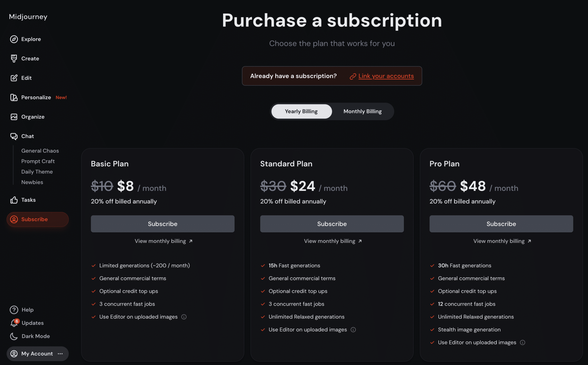Go to the Daily Theme room

(x=37, y=172)
